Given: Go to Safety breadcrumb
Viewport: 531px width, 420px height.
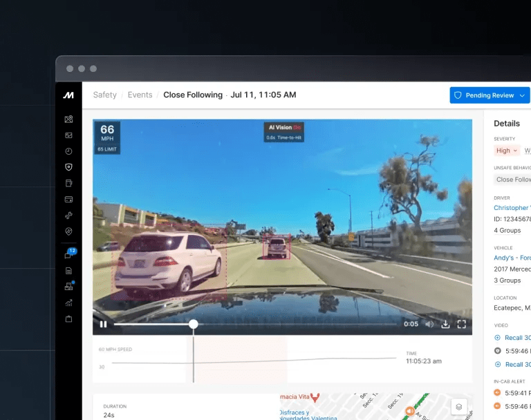Looking at the screenshot, I should (x=105, y=95).
